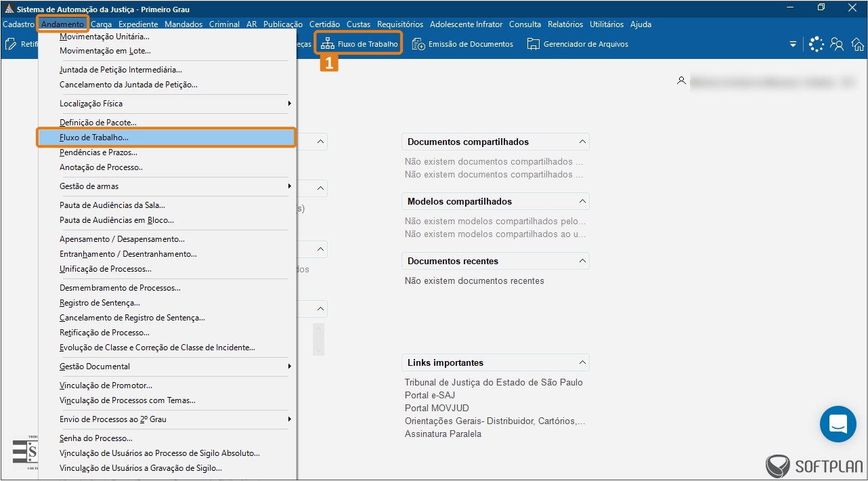Collapse the Modelos compartilhados panel

pos(582,202)
